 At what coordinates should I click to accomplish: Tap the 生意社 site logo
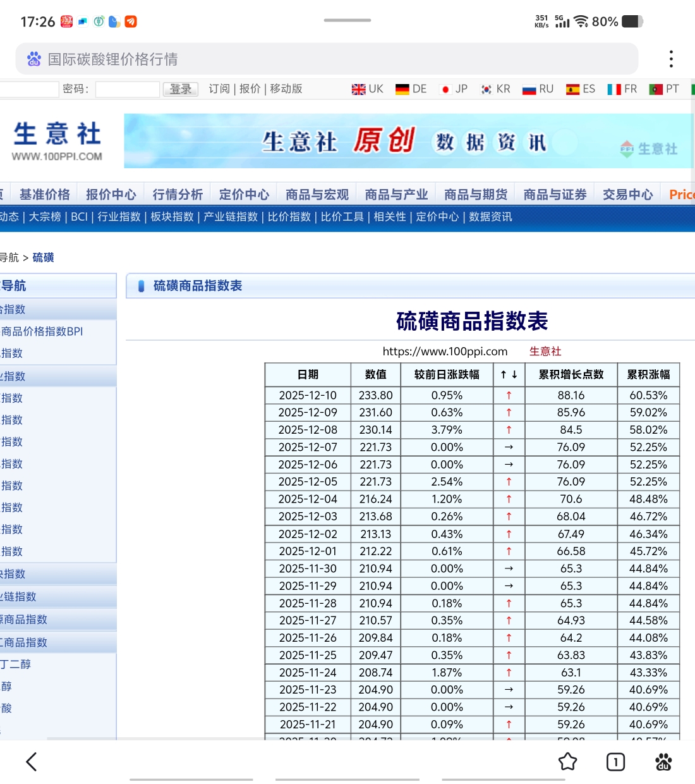[57, 141]
